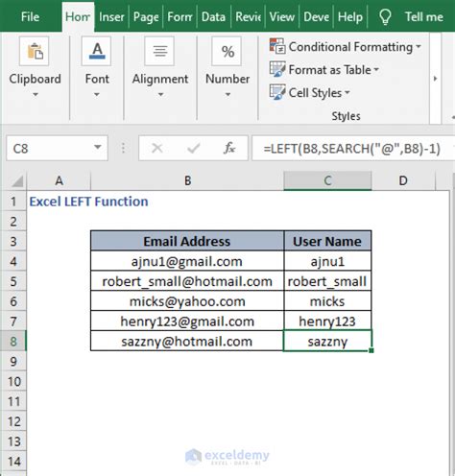Click the formula bar input containing LEFT formula
This screenshot has height=476, width=455.
[x=353, y=148]
